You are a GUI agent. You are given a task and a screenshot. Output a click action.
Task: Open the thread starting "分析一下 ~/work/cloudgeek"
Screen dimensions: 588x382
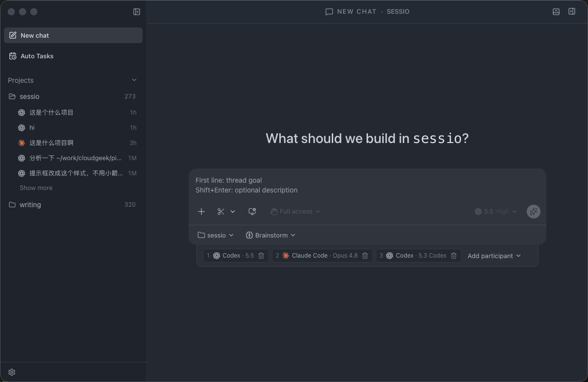73,158
